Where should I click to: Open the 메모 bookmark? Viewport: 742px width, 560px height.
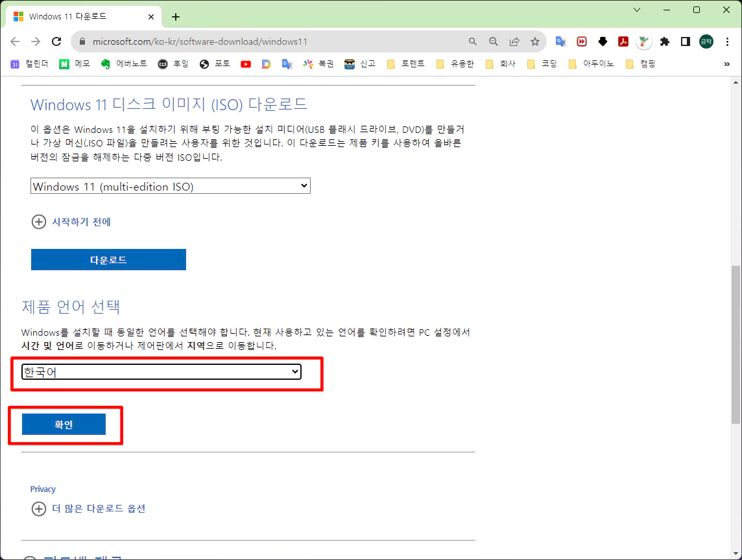[x=75, y=64]
